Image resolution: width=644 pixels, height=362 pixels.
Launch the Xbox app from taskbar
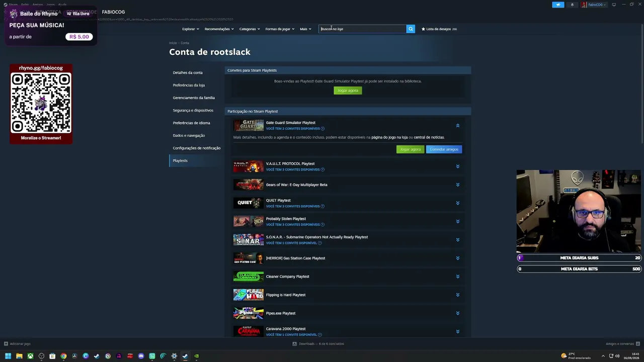click(x=30, y=356)
